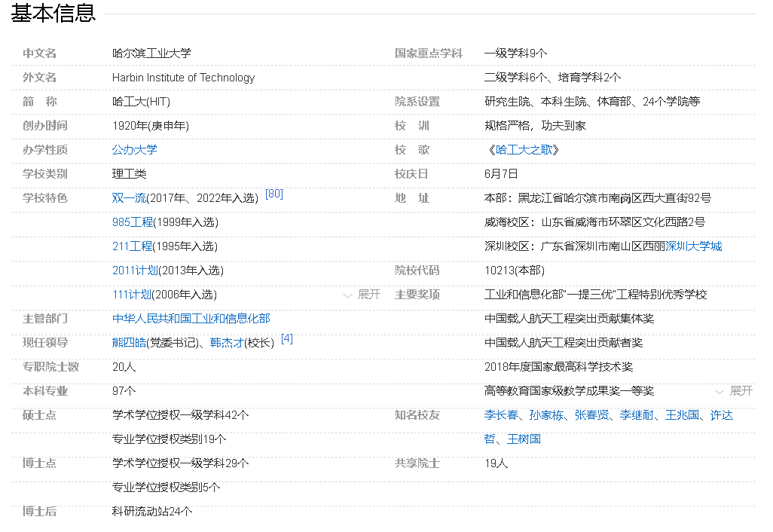Open reference citation [4]

[286, 338]
